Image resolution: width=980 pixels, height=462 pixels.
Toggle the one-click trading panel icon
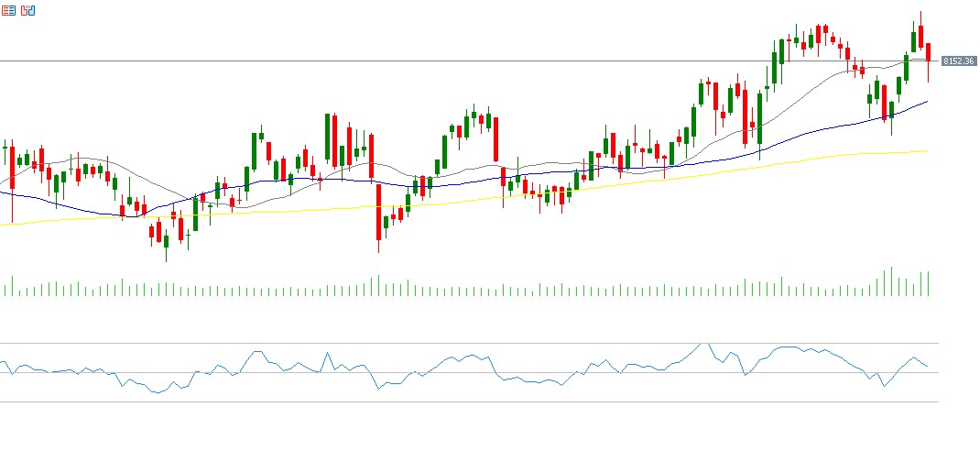coord(27,11)
